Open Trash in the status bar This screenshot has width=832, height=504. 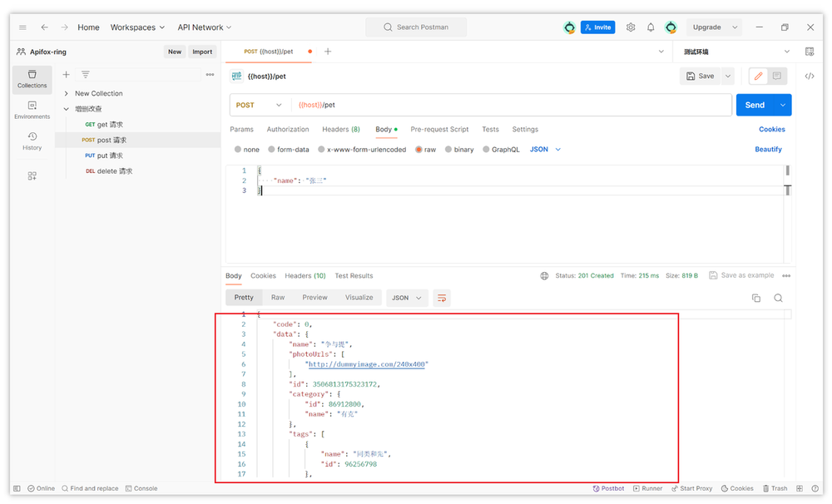[x=775, y=489]
